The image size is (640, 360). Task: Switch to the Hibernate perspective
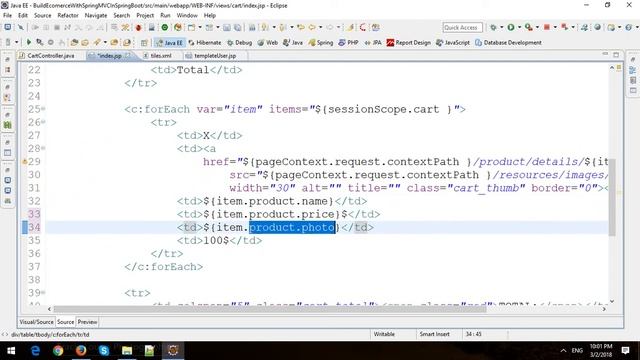click(x=204, y=42)
